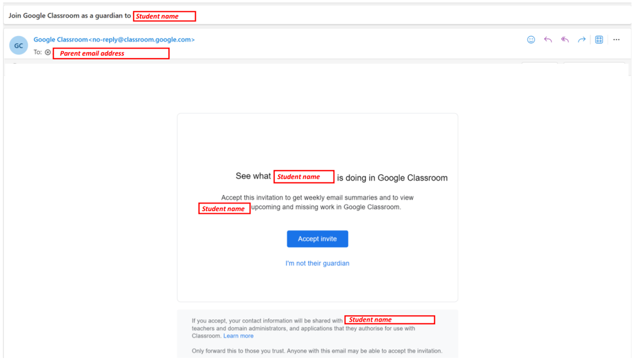Click the GC sender avatar
The image size is (634, 364).
coord(18,46)
